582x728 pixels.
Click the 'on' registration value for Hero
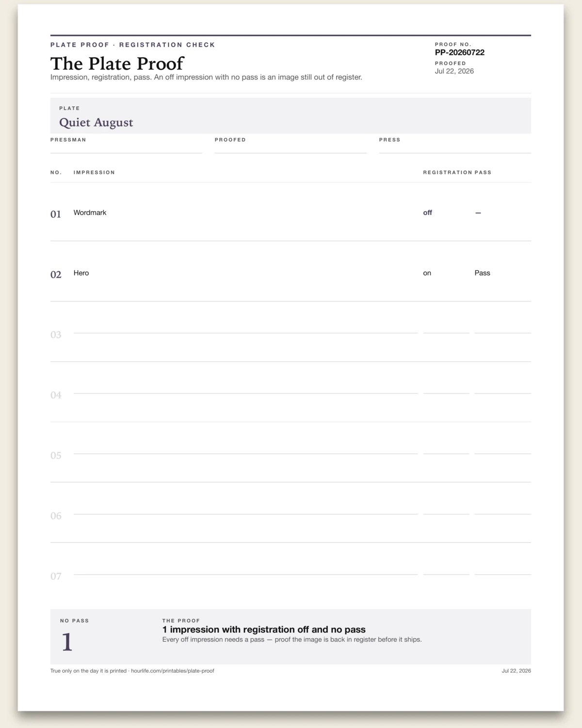(x=427, y=273)
